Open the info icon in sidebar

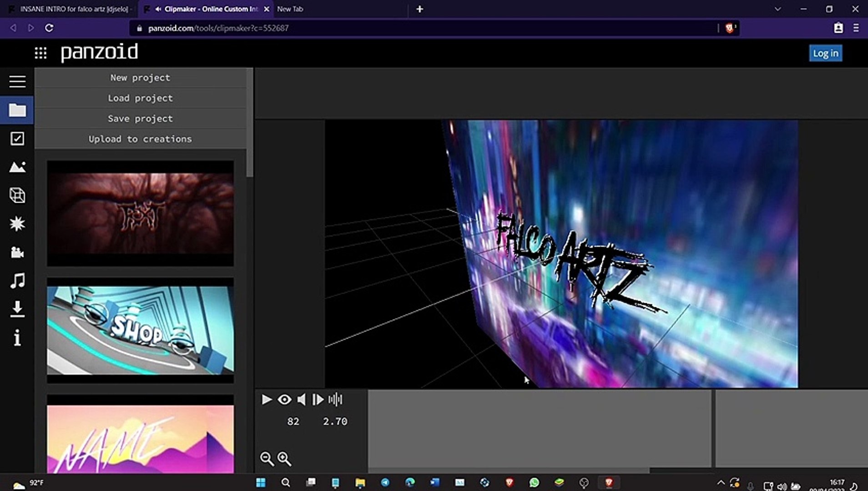[17, 338]
